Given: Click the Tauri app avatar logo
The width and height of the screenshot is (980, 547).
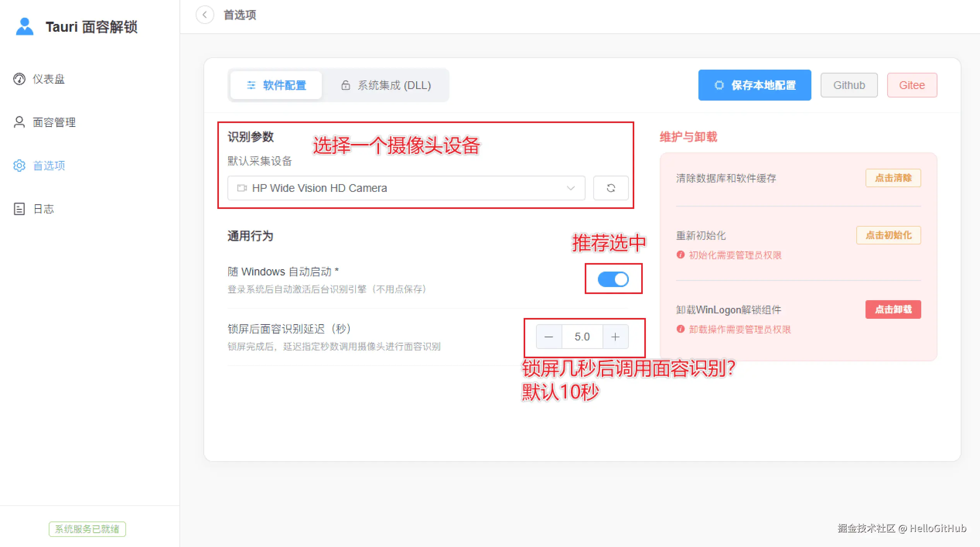Looking at the screenshot, I should point(25,27).
